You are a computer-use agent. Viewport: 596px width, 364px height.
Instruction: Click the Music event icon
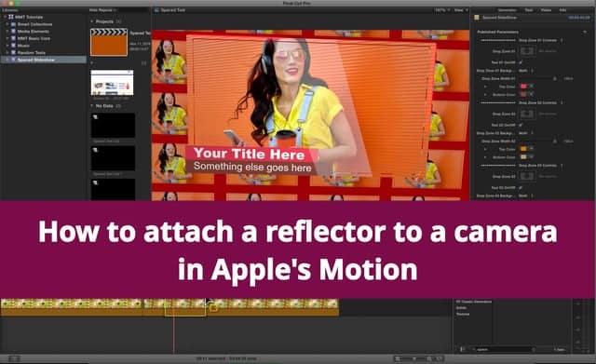point(13,46)
